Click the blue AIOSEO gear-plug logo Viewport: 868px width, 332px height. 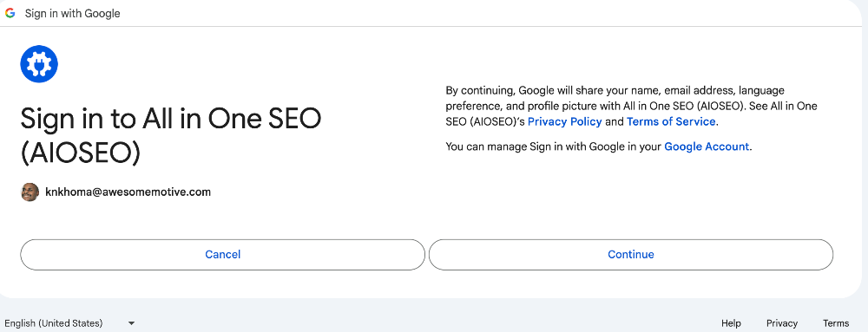pos(39,64)
